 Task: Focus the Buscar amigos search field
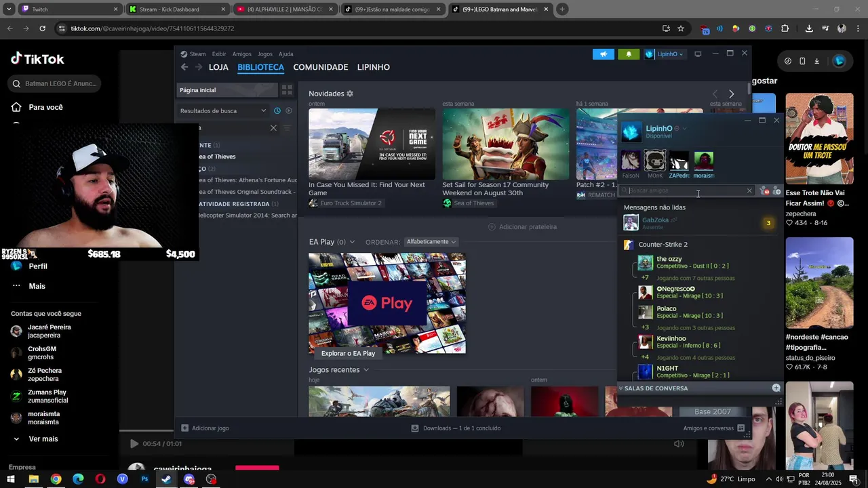click(686, 191)
